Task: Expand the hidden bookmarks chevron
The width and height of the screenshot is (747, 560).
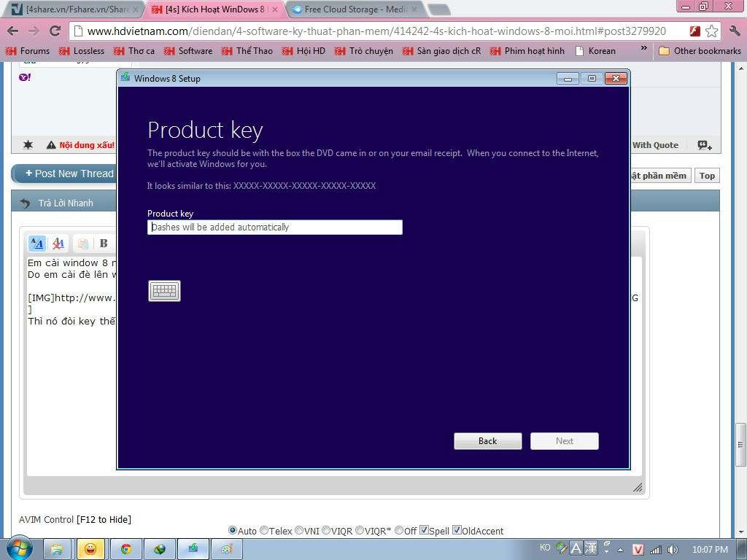Action: tap(643, 49)
